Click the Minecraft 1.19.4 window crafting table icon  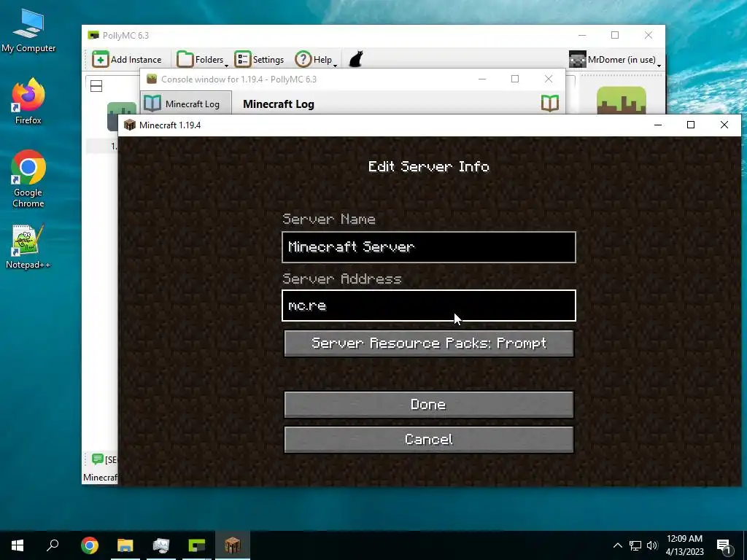(130, 125)
